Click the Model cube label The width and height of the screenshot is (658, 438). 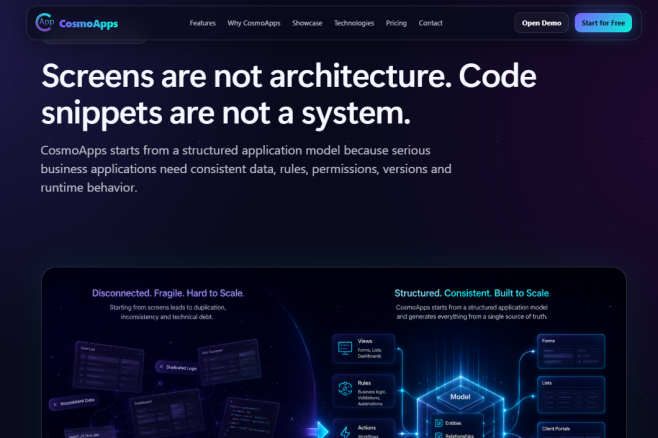tap(460, 396)
